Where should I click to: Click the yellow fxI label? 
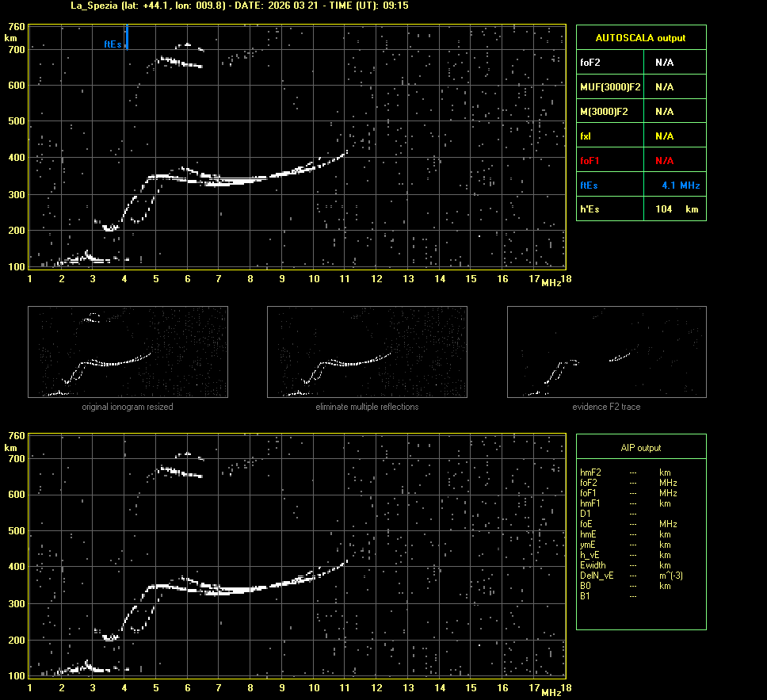pyautogui.click(x=586, y=136)
